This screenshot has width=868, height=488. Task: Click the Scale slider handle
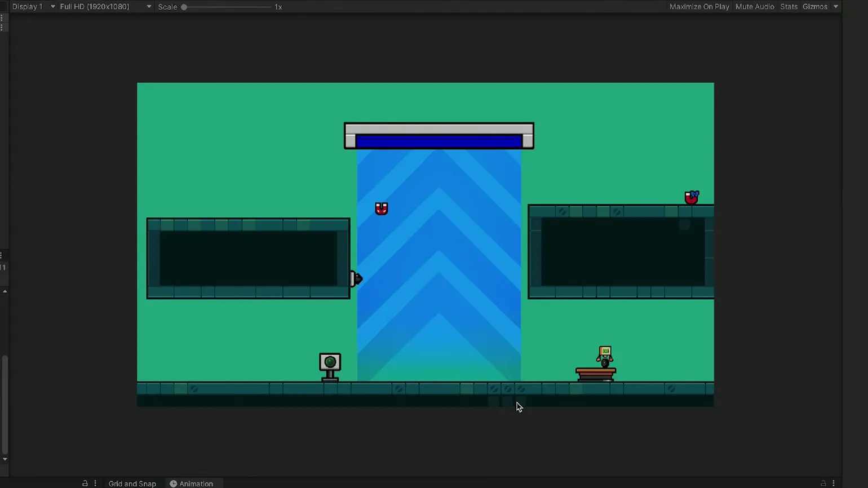pos(184,7)
